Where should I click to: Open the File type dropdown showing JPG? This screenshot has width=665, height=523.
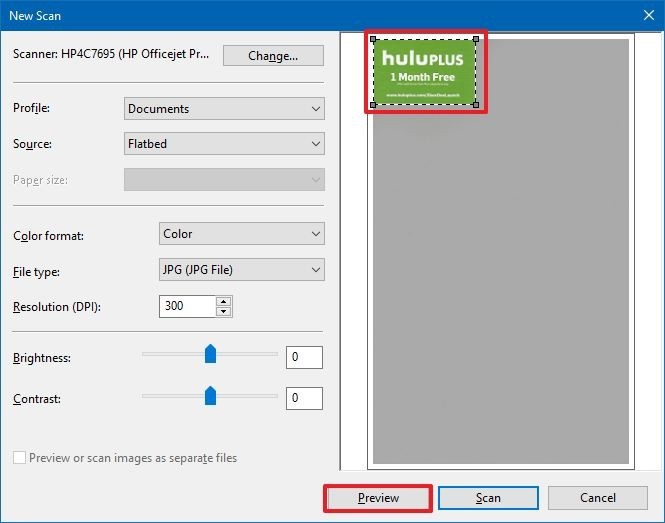[x=242, y=270]
